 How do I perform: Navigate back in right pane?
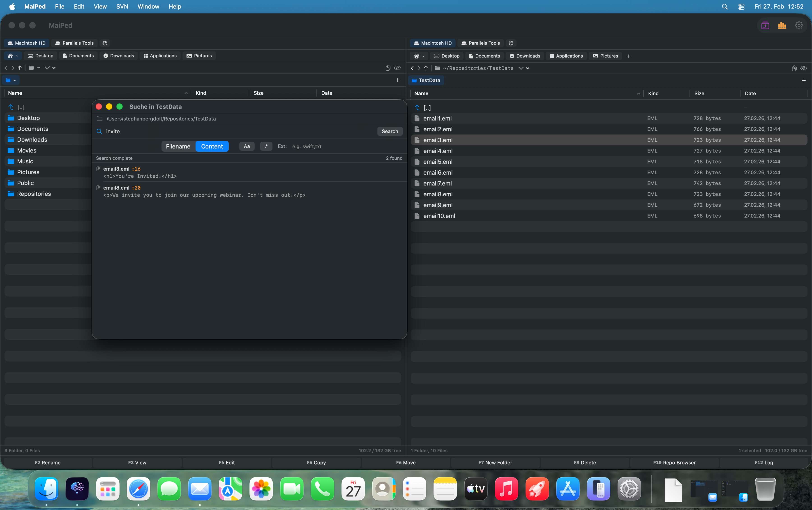click(x=412, y=68)
